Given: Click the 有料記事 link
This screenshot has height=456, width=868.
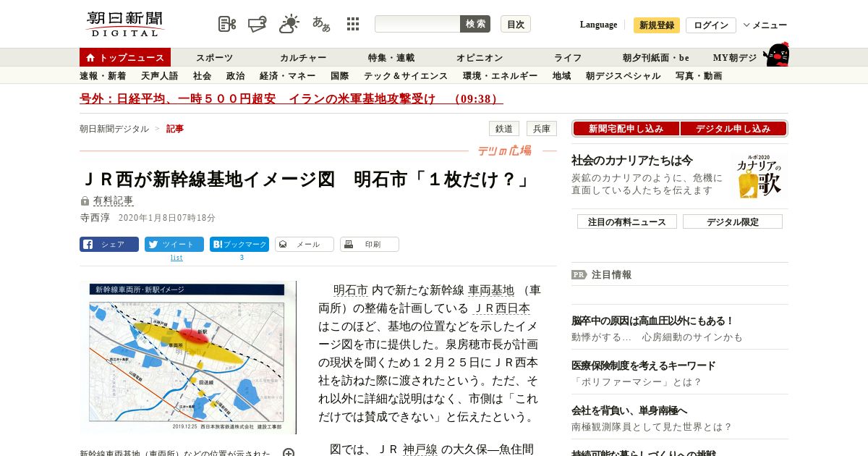Looking at the screenshot, I should (114, 200).
